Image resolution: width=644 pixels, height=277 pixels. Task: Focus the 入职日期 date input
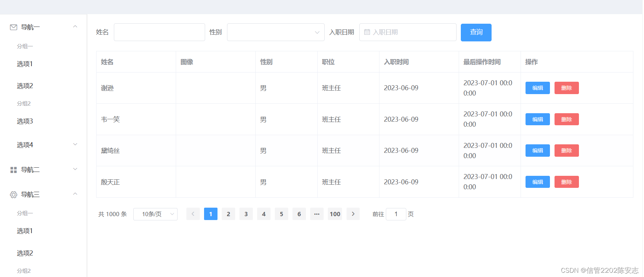[x=408, y=32]
